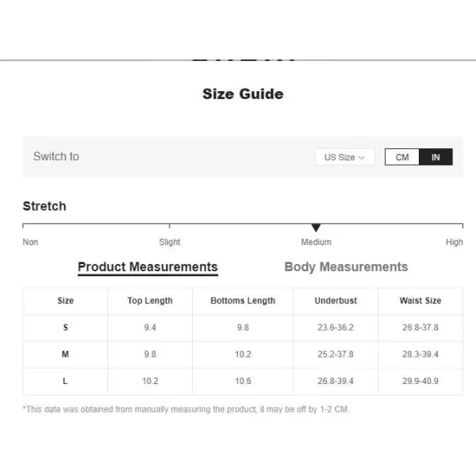
Task: Click the Size Guide heading
Action: point(243,94)
